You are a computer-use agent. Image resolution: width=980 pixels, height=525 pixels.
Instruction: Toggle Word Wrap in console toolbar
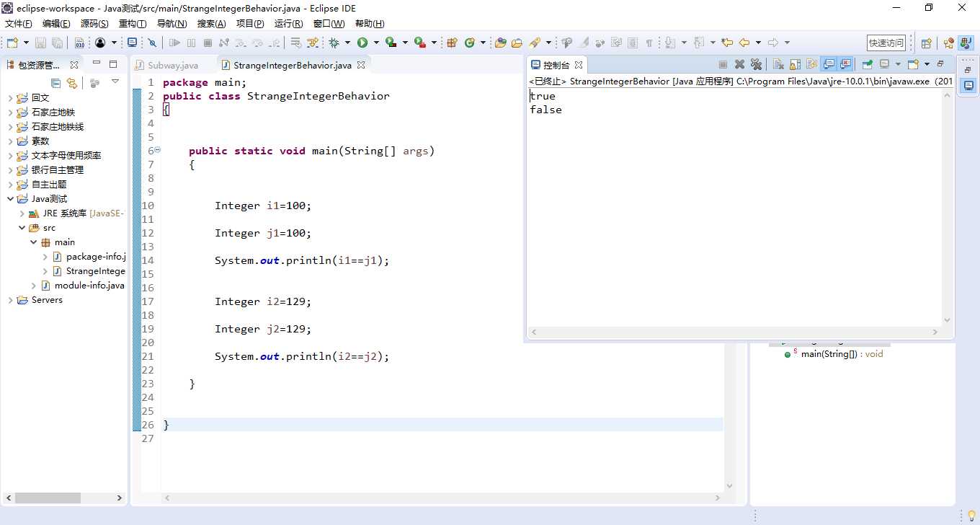point(811,64)
